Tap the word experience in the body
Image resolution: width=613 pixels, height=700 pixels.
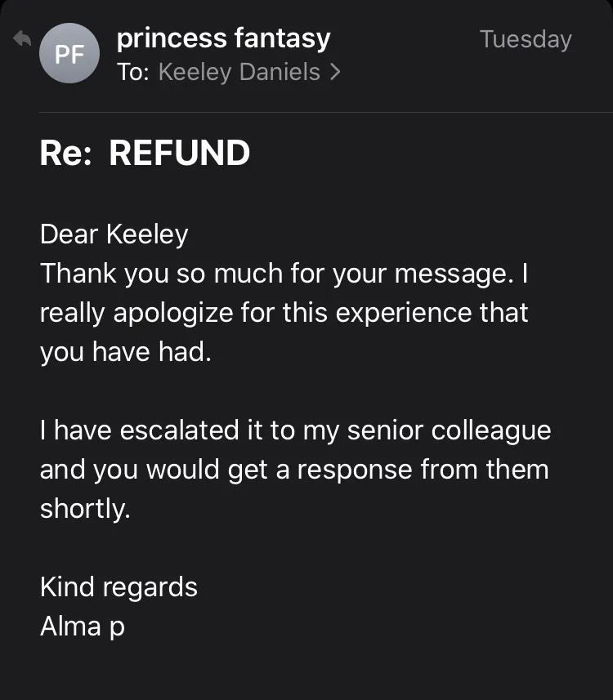(404, 313)
